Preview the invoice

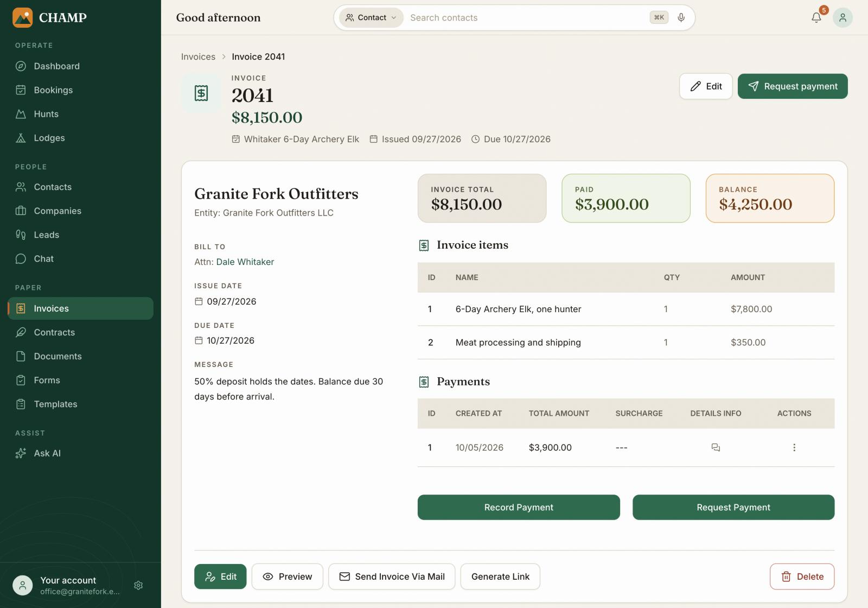[x=288, y=577]
